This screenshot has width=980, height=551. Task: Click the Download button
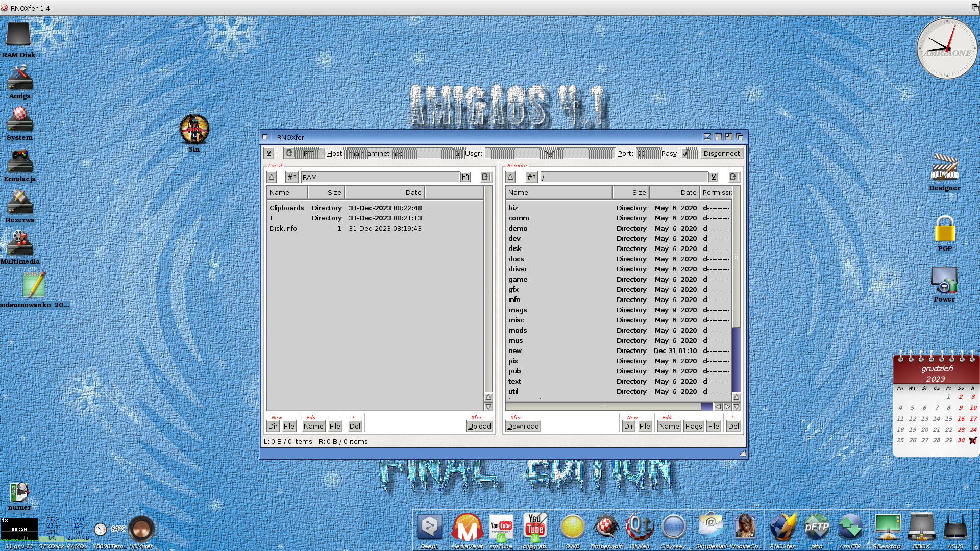tap(523, 426)
